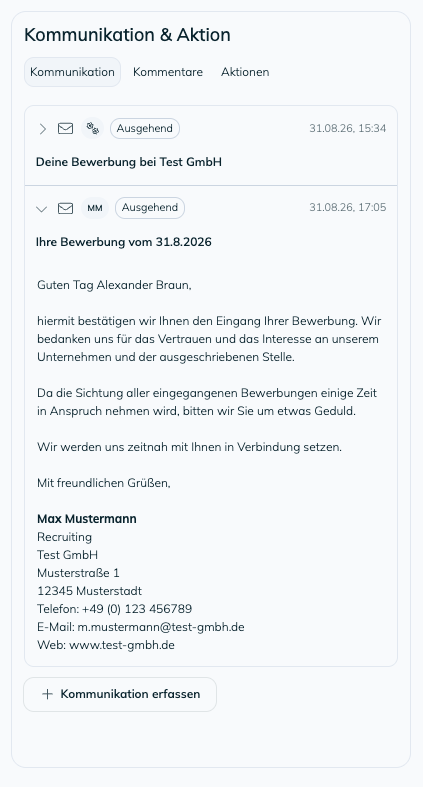Click the email m.mustermann@test-gmbh.de
The width and height of the screenshot is (423, 787).
tap(161, 627)
